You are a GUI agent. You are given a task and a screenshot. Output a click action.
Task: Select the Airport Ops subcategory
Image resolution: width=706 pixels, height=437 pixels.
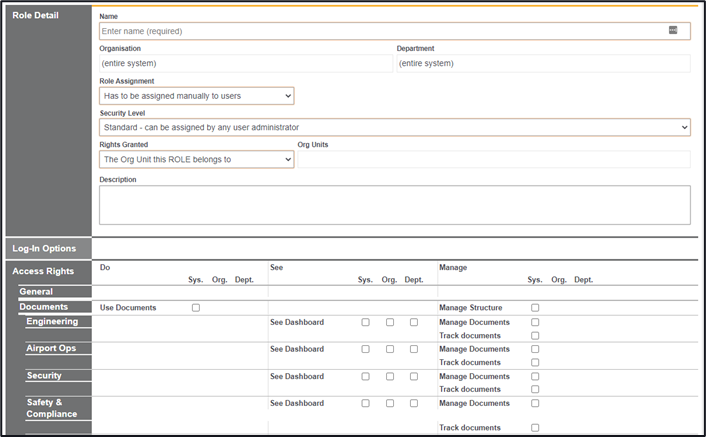pyautogui.click(x=51, y=348)
